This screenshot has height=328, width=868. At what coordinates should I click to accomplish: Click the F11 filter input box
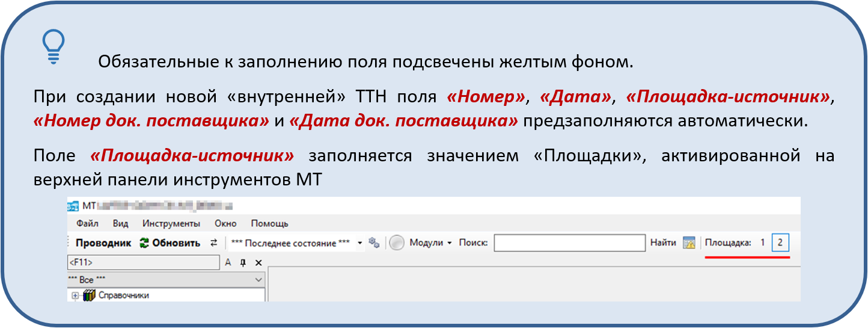pos(143,262)
